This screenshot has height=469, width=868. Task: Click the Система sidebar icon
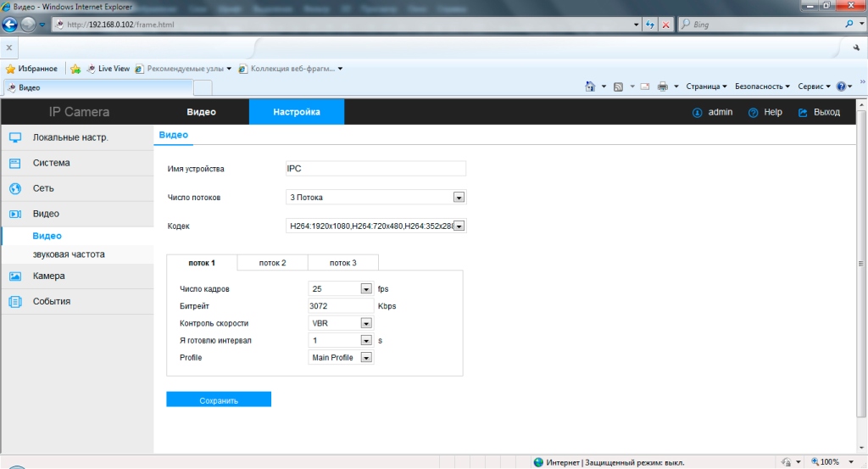coord(15,163)
